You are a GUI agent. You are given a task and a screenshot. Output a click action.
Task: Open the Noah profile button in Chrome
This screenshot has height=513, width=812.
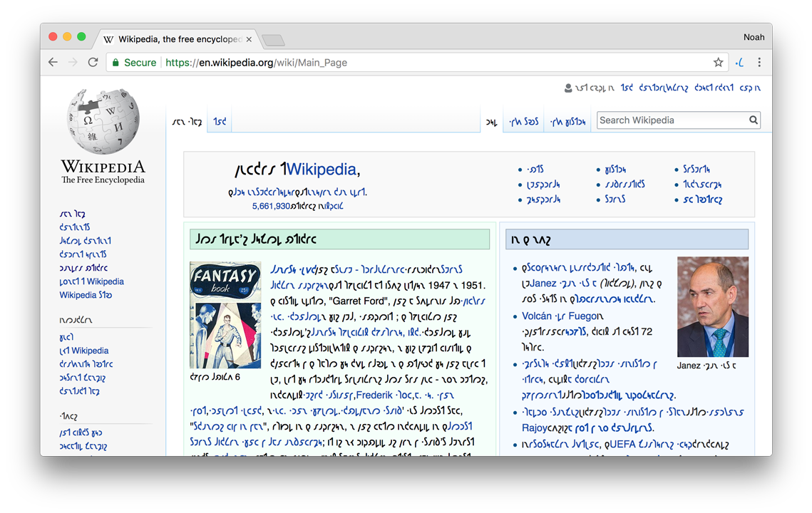[x=754, y=37]
